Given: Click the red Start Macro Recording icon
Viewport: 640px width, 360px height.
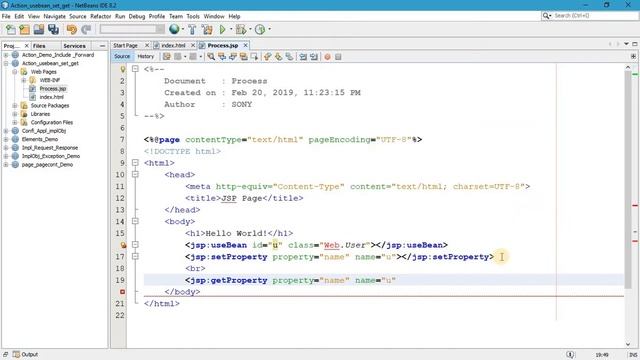Looking at the screenshot, I should click(327, 57).
